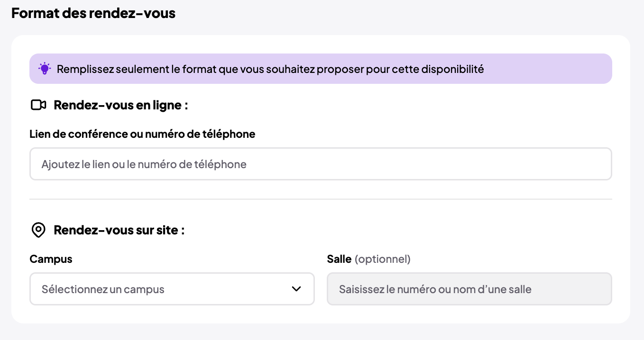Click the Campus field label

51,259
